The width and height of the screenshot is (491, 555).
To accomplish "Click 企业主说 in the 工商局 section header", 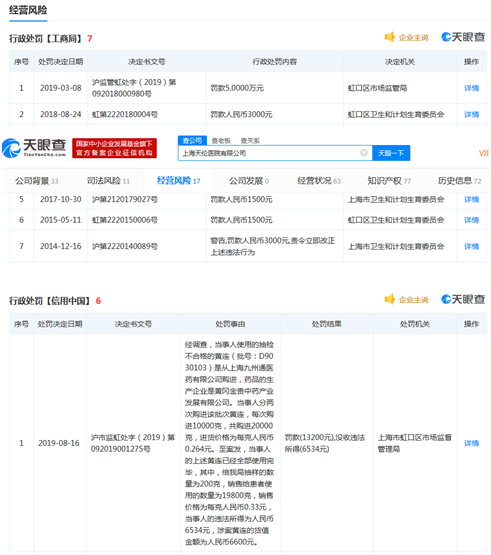I will [x=414, y=38].
